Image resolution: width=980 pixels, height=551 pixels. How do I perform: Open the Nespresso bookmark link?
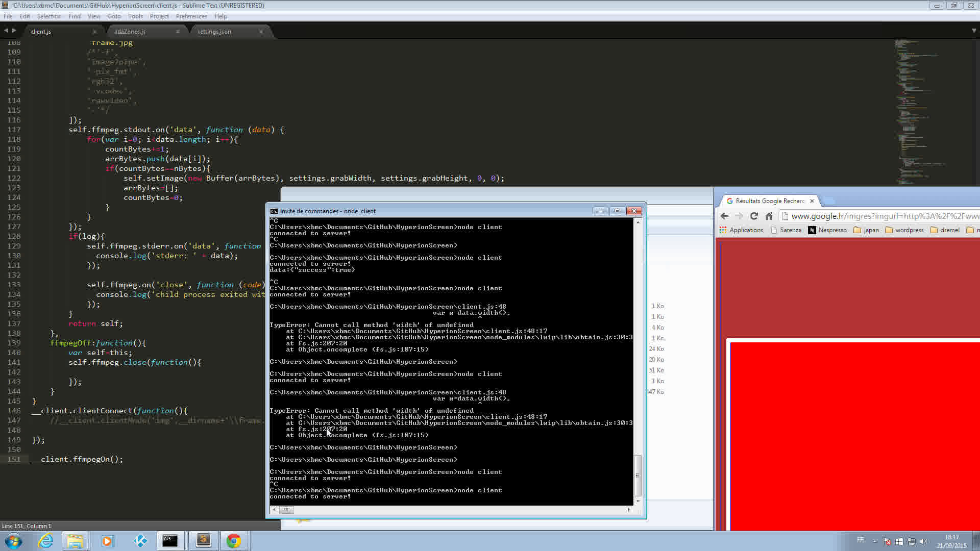(827, 230)
